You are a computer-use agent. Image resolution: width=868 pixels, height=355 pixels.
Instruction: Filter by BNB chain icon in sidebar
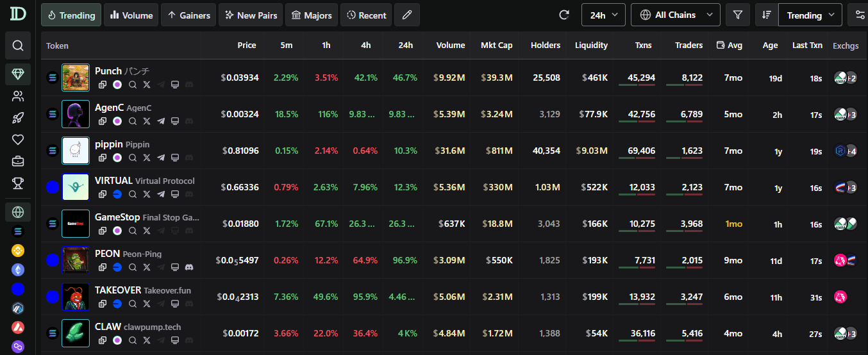(18, 251)
